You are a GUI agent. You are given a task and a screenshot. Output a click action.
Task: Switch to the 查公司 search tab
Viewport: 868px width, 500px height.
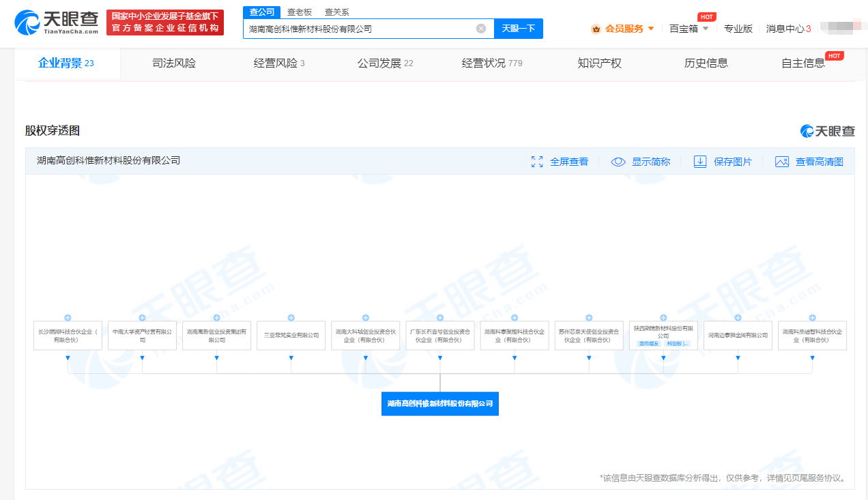(x=262, y=12)
